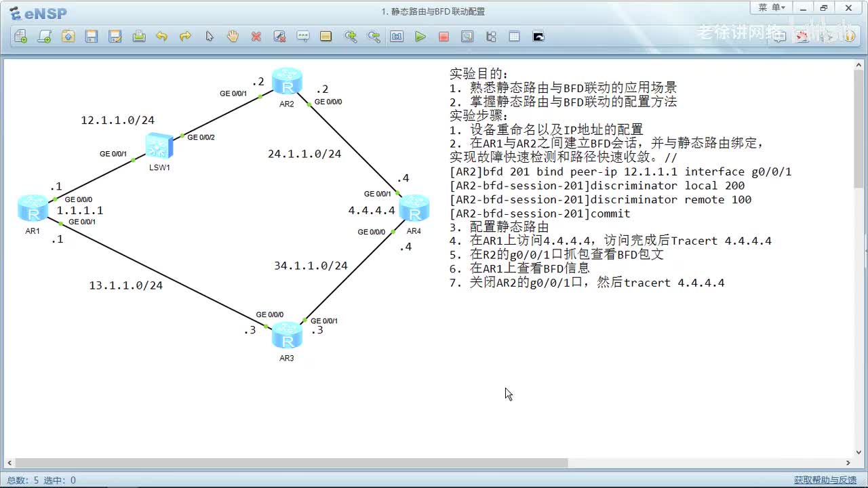Select router AR3 on the canvas
Image resolution: width=868 pixels, height=488 pixels.
click(287, 335)
